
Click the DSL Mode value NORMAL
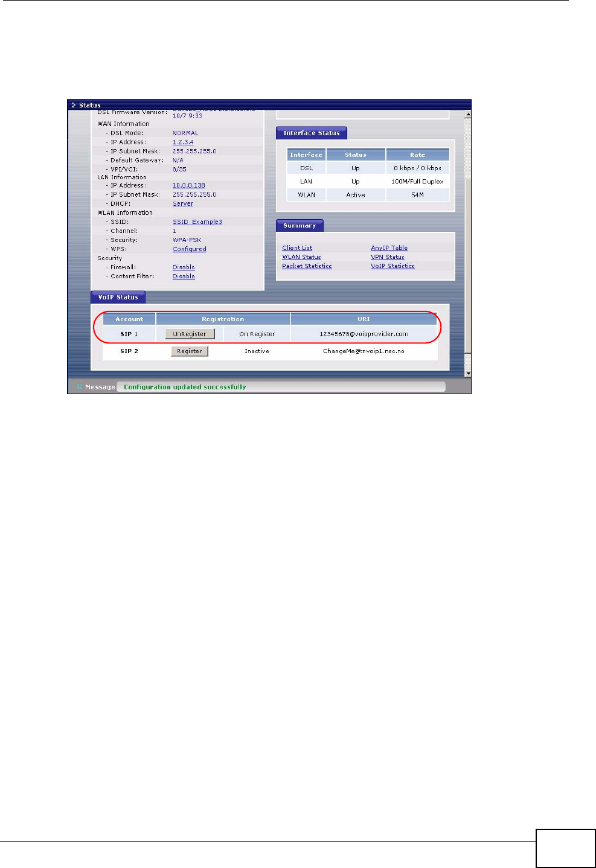[x=185, y=133]
